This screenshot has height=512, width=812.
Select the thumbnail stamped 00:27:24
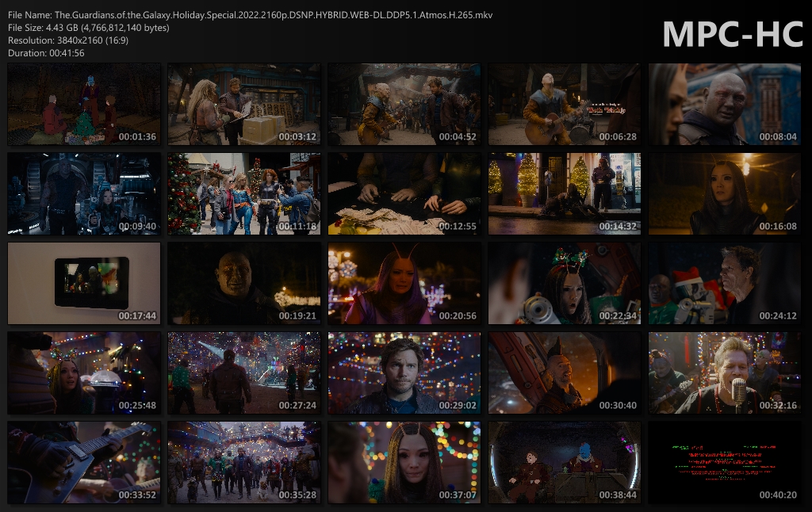click(x=244, y=373)
